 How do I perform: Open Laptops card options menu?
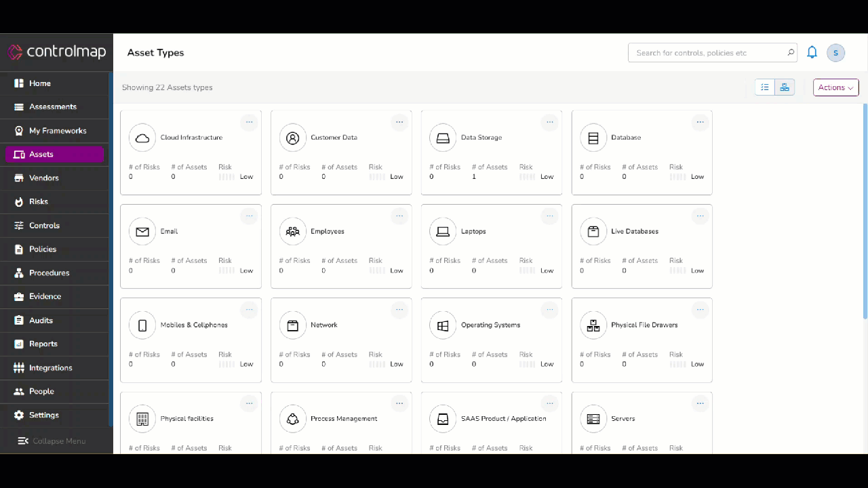[550, 216]
